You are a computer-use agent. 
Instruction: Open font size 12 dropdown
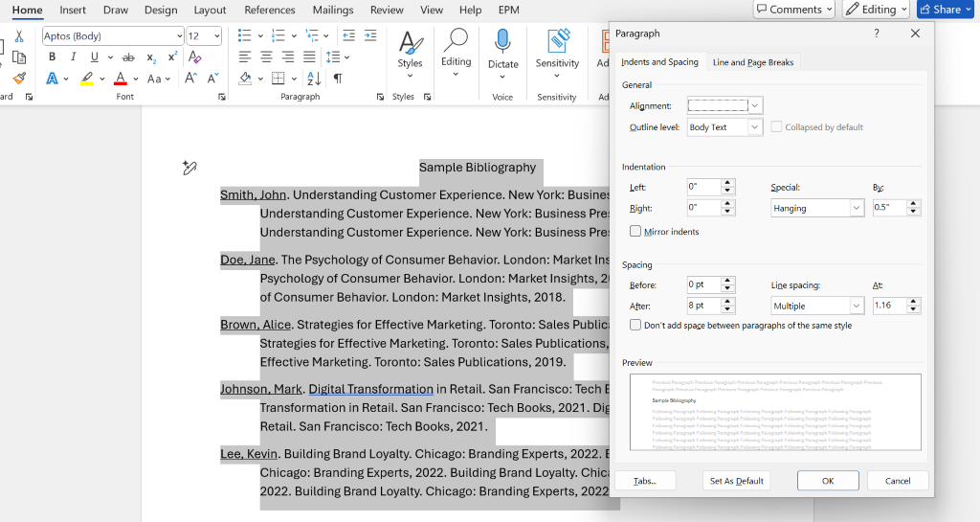[x=217, y=36]
